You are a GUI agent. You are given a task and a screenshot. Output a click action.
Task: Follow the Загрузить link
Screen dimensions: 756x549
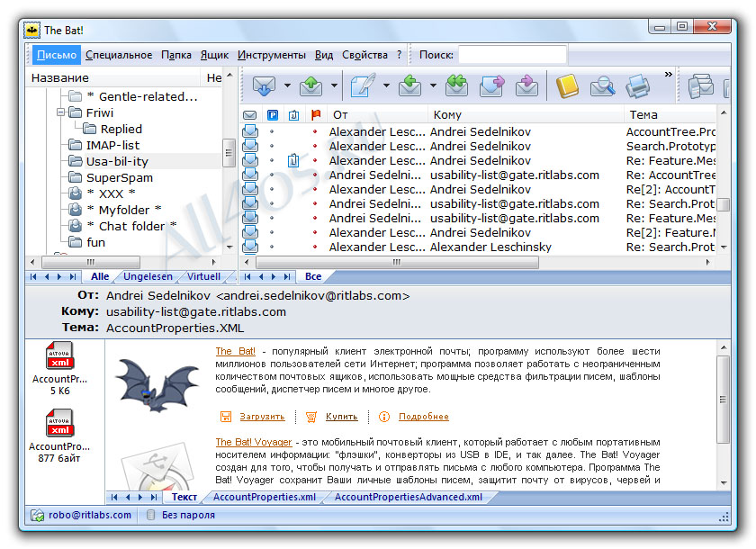262,417
